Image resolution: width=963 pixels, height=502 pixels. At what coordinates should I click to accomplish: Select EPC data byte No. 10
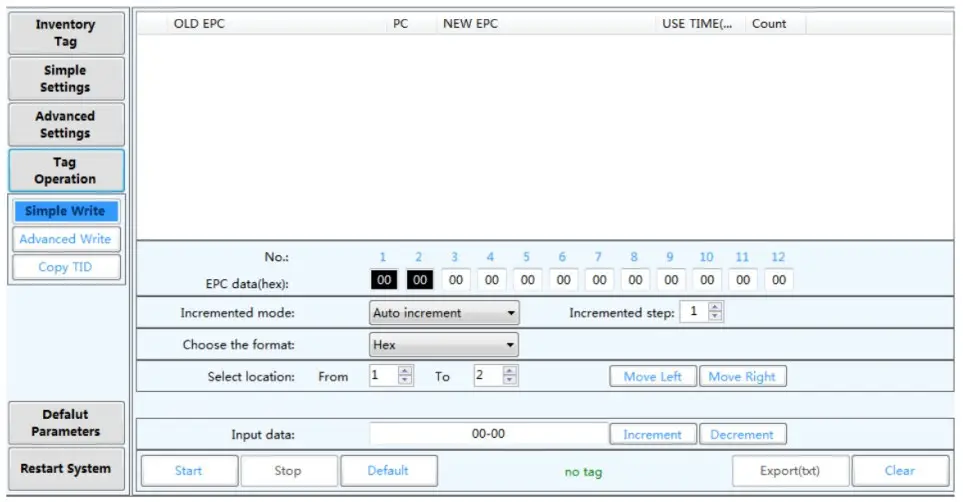tap(707, 280)
